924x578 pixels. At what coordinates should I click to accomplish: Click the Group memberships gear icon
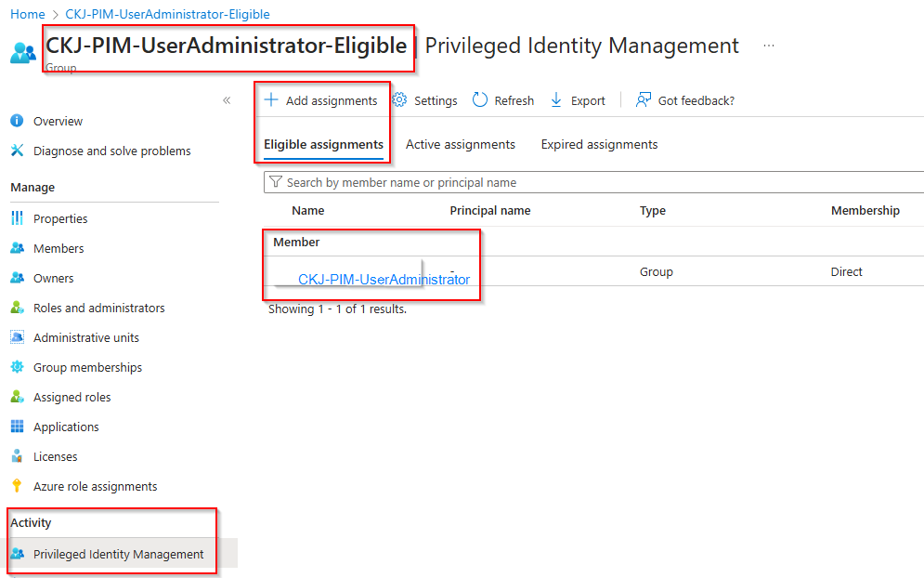tap(17, 367)
